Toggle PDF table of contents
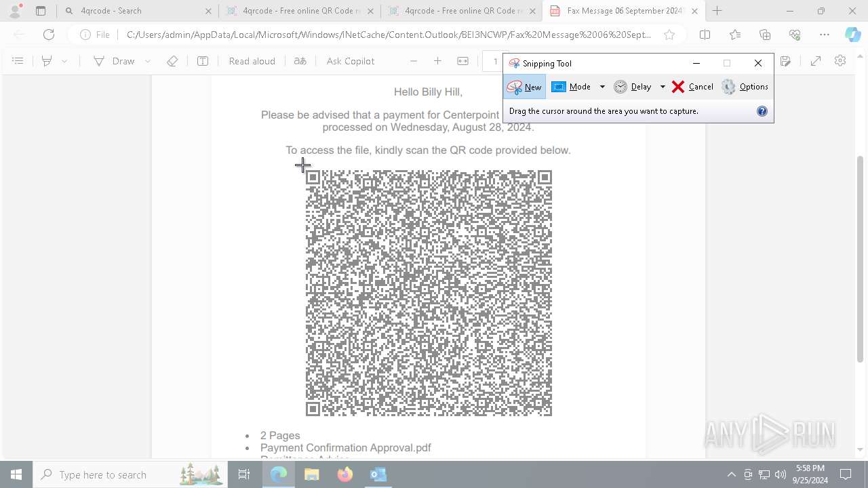Viewport: 868px width, 488px height. tap(18, 61)
